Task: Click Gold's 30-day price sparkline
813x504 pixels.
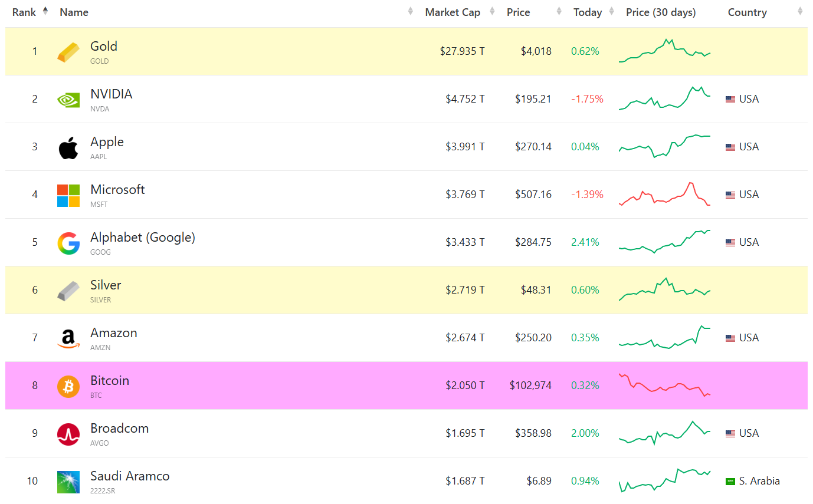Action: [x=664, y=51]
